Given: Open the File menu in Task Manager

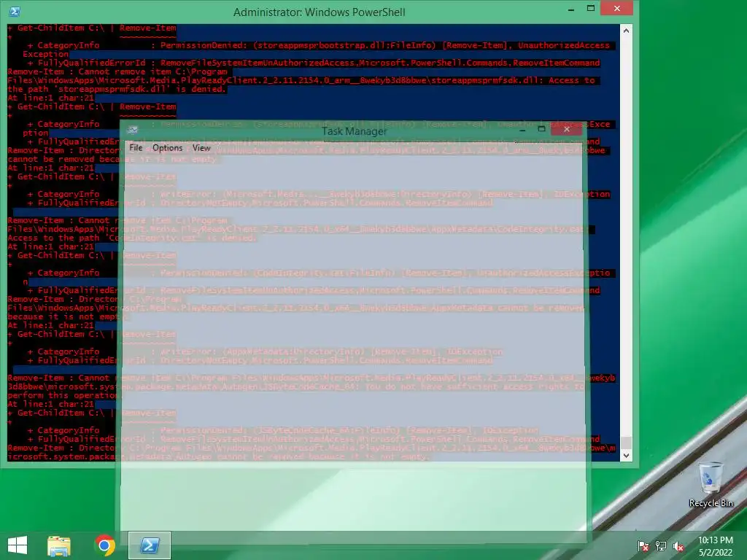Looking at the screenshot, I should [136, 147].
